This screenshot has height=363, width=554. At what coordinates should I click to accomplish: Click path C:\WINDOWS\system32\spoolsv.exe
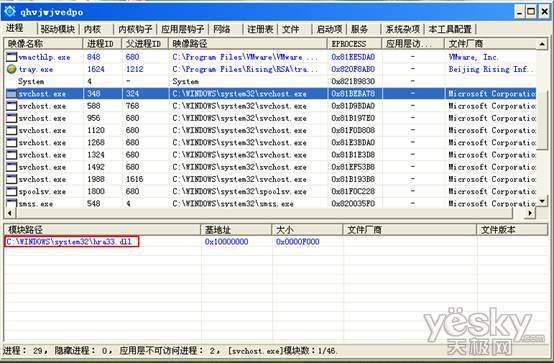click(240, 191)
